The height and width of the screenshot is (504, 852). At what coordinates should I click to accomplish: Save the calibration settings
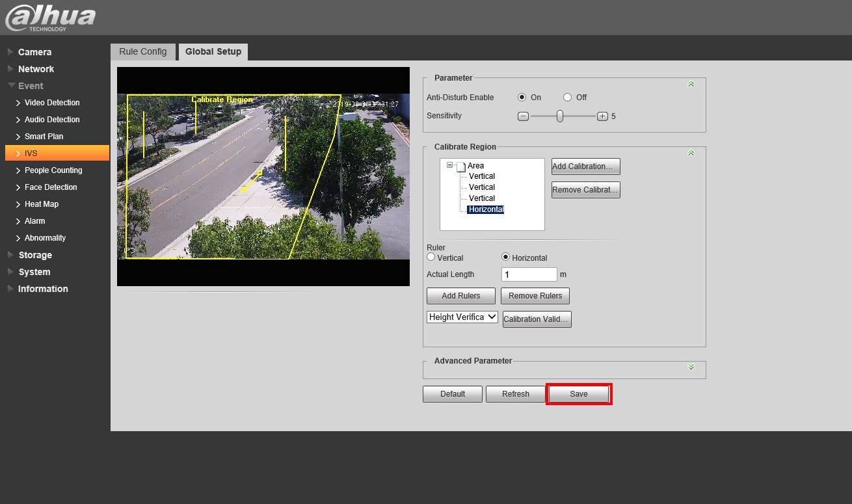point(578,394)
